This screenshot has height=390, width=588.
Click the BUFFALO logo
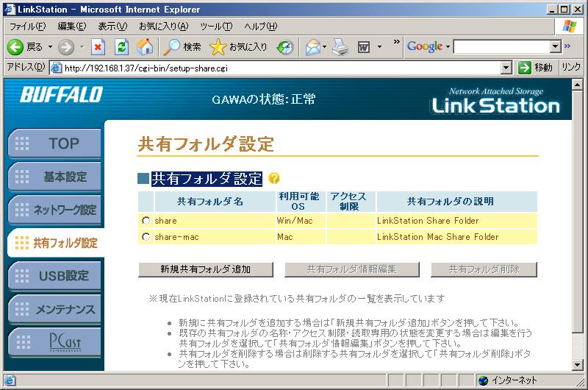click(62, 95)
